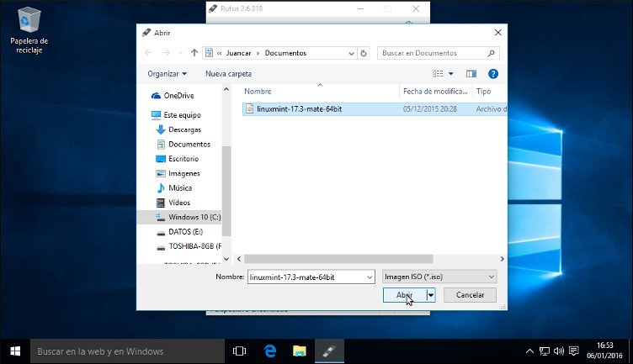Screen dimensions: 633x364
Task: Open the address bar history dropdown
Action: 351,53
